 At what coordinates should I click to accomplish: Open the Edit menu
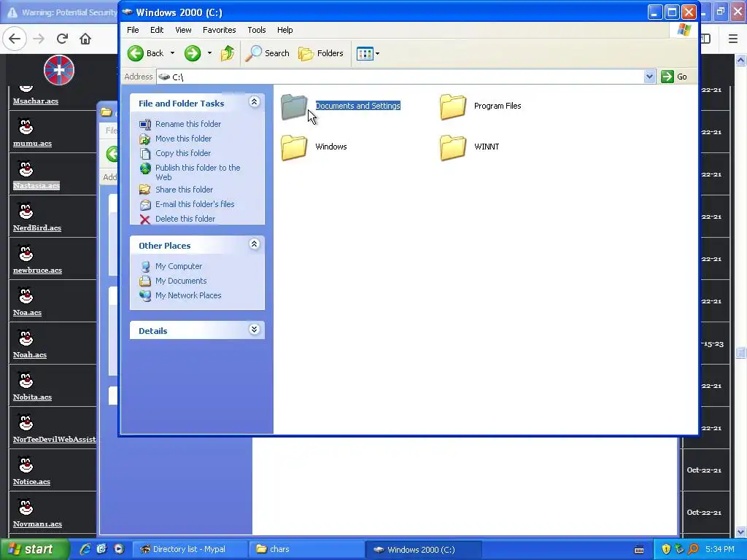[x=157, y=30]
